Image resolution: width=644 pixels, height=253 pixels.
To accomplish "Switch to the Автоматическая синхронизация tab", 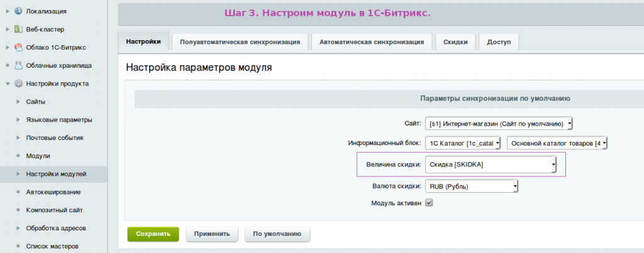I will pyautogui.click(x=372, y=43).
